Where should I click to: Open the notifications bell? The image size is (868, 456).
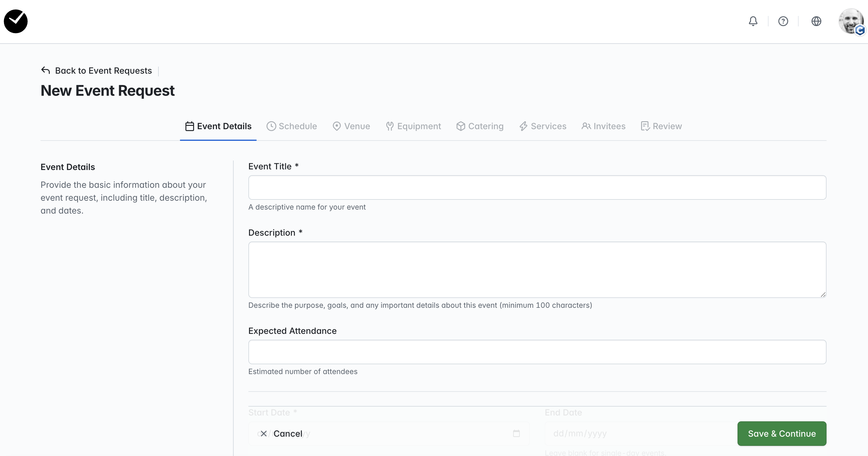753,21
